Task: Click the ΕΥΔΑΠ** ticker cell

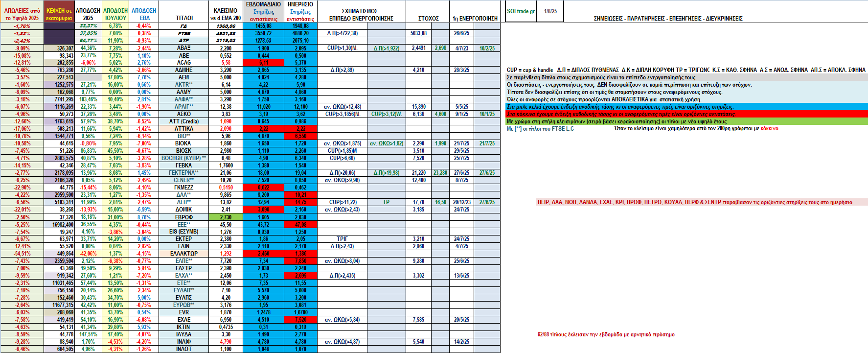Action: point(184,290)
